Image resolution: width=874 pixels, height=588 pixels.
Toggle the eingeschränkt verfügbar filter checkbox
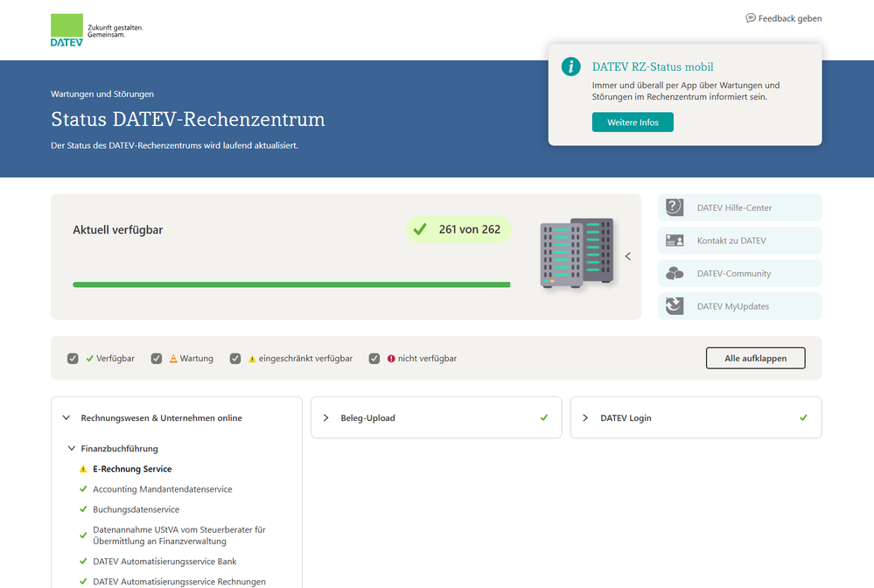tap(235, 359)
